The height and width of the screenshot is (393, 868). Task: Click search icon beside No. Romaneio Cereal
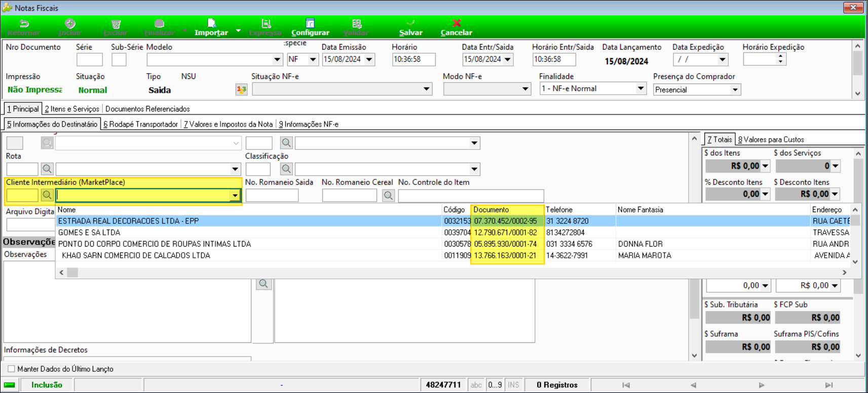[x=389, y=195]
